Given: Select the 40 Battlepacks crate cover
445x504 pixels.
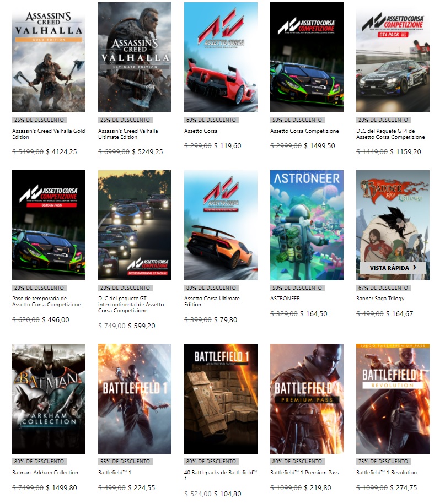Looking at the screenshot, I should 221,399.
